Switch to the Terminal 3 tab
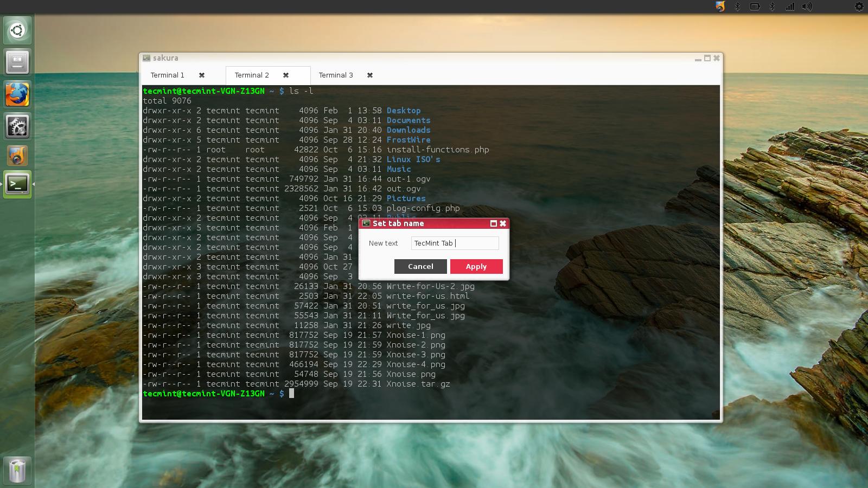 tap(335, 75)
